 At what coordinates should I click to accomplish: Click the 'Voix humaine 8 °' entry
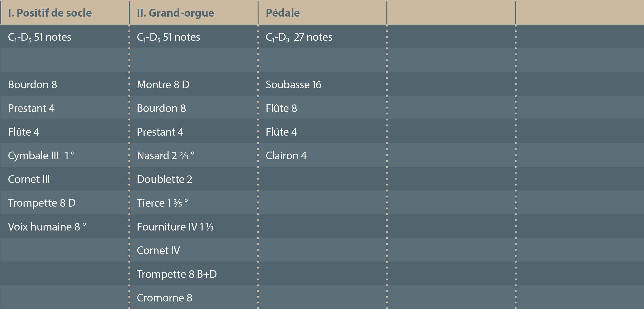(x=47, y=227)
